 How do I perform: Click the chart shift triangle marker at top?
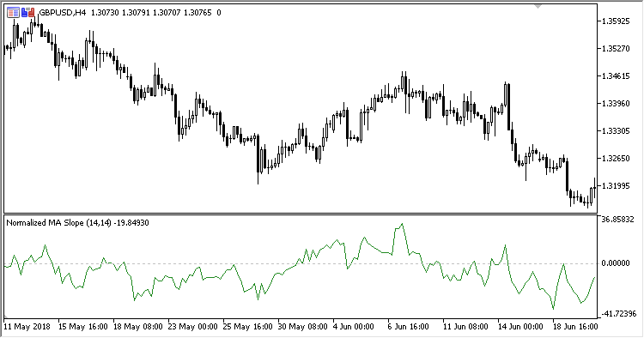tap(538, 6)
